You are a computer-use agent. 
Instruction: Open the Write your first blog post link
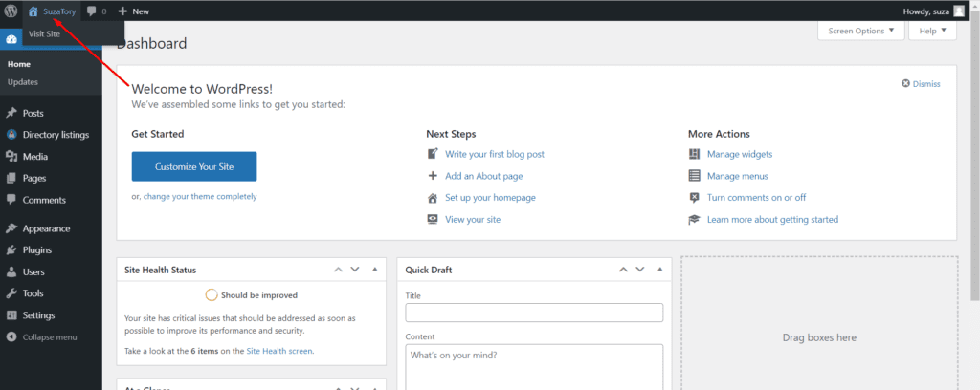click(495, 154)
